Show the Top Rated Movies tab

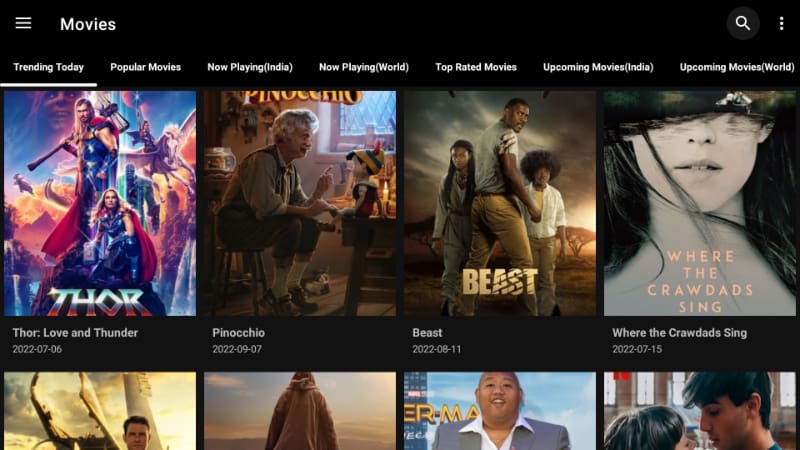(476, 67)
